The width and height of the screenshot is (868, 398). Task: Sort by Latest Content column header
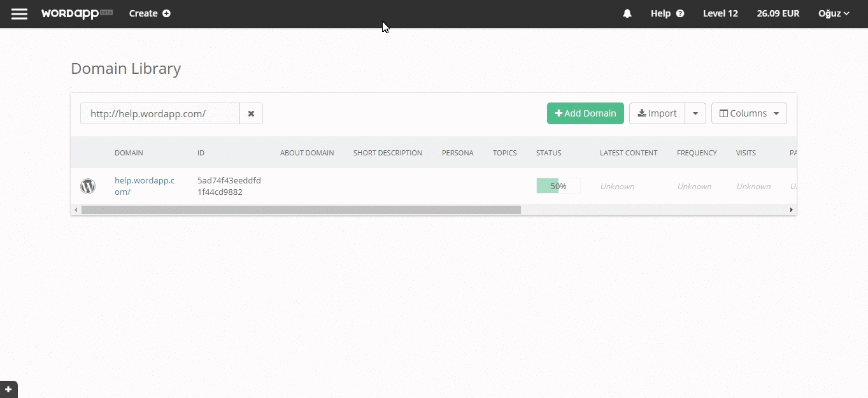(x=629, y=153)
